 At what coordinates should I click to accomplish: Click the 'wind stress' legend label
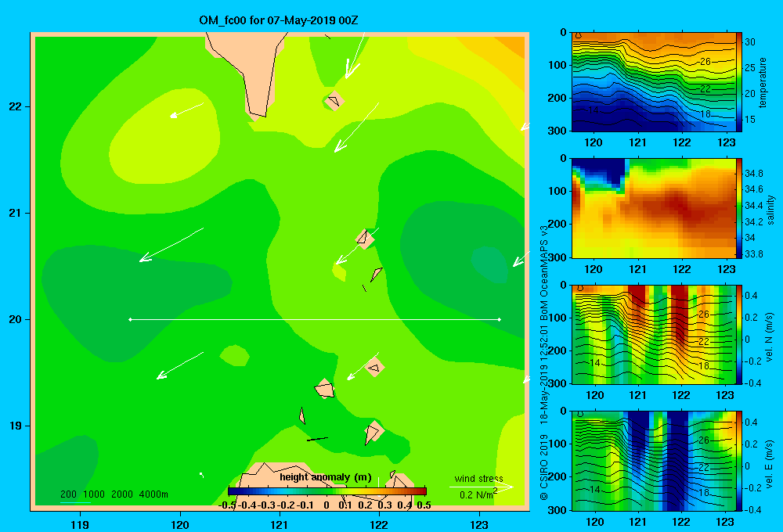pos(478,478)
